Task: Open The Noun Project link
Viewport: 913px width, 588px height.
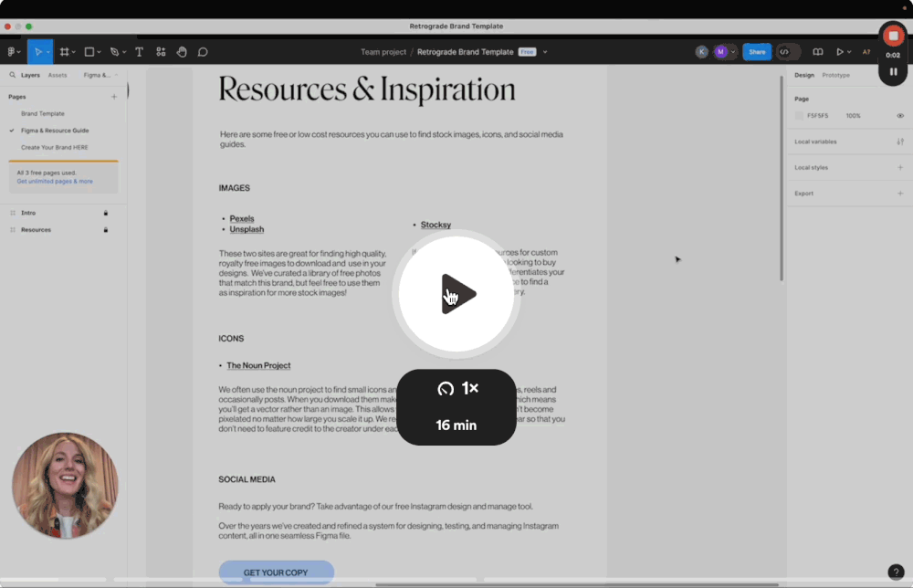Action: point(258,365)
